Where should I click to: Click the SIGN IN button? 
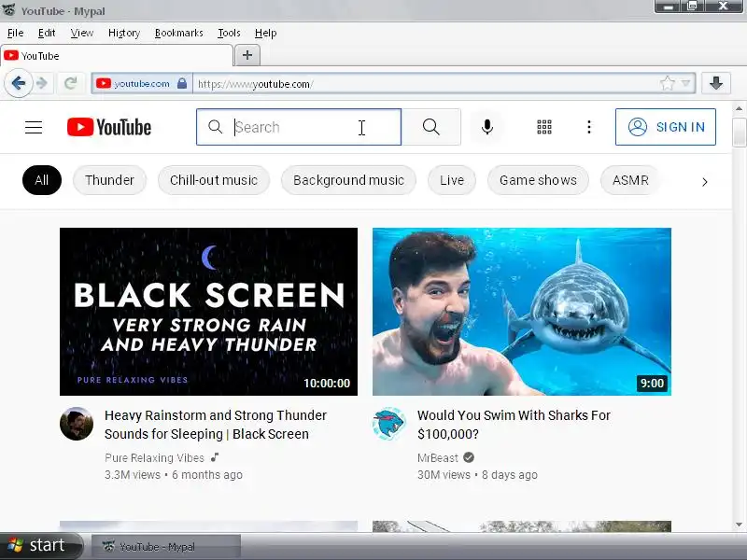[666, 127]
